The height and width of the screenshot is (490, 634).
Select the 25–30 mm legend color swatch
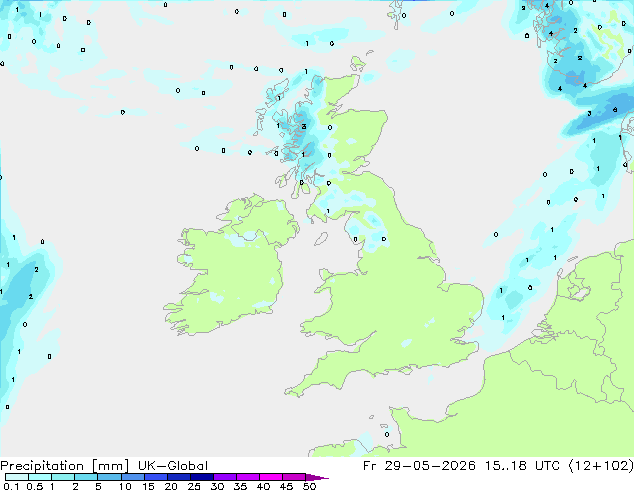(201, 477)
